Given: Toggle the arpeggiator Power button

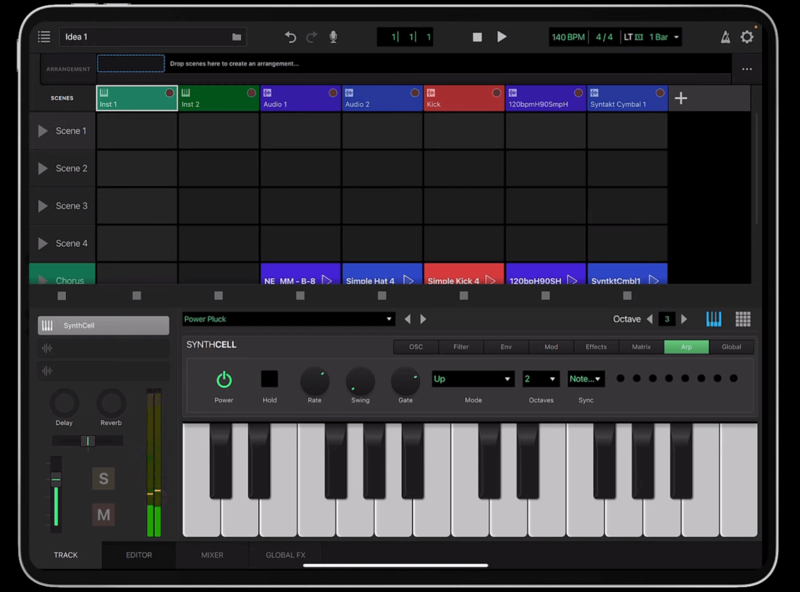Looking at the screenshot, I should tap(224, 380).
